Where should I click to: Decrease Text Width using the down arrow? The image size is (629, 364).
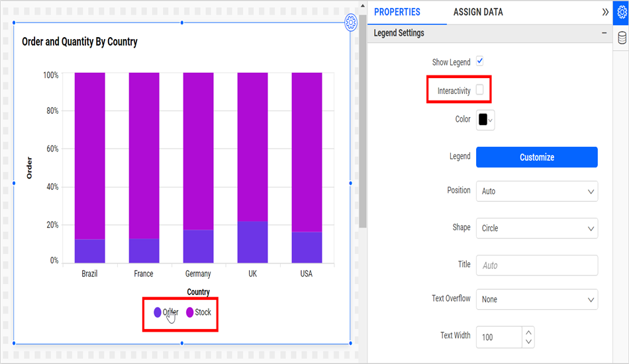click(x=528, y=341)
